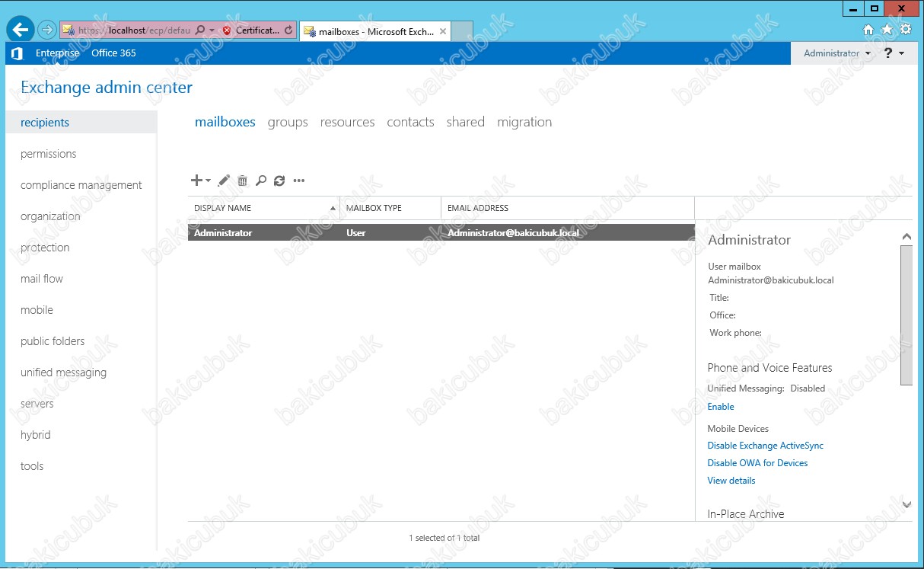Switch to the resources tab

(x=347, y=122)
